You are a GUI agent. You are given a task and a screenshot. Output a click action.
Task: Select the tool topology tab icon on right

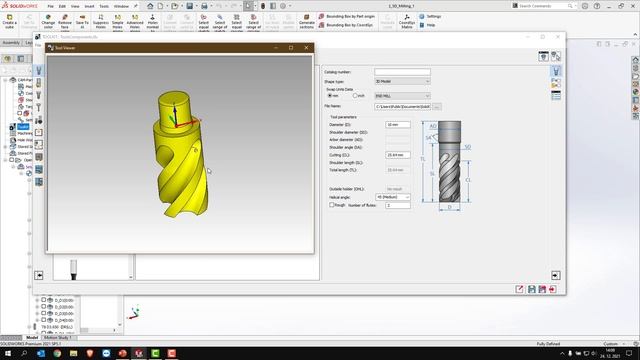click(x=556, y=83)
